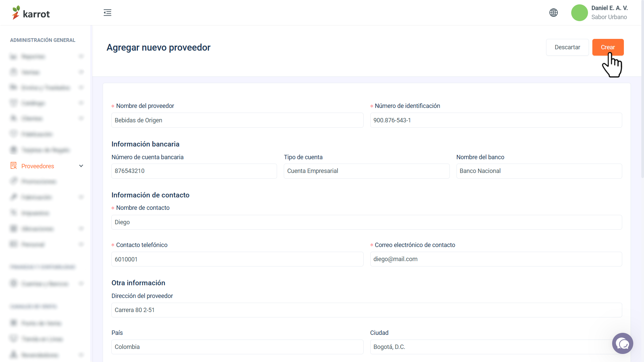
Task: Click the Crear button
Action: pos(608,47)
